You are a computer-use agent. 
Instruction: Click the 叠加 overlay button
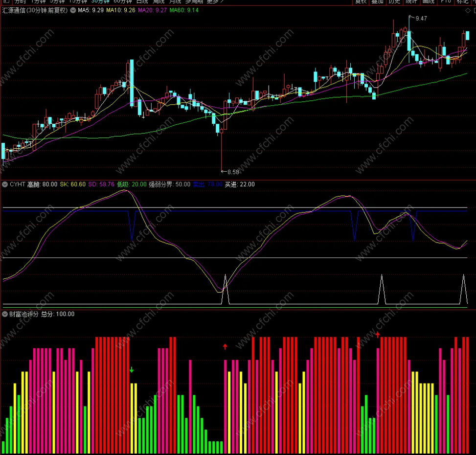378,1
